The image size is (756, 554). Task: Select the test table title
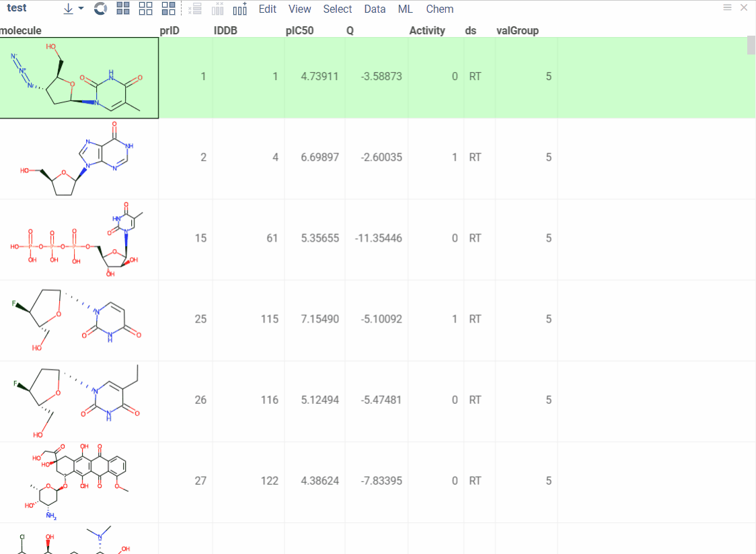tap(17, 7)
